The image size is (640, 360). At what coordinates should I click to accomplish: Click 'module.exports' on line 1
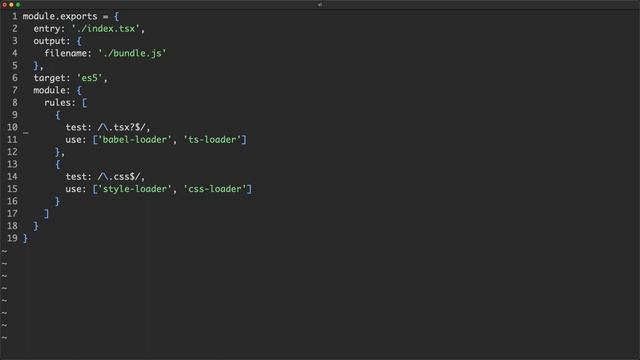(60, 17)
